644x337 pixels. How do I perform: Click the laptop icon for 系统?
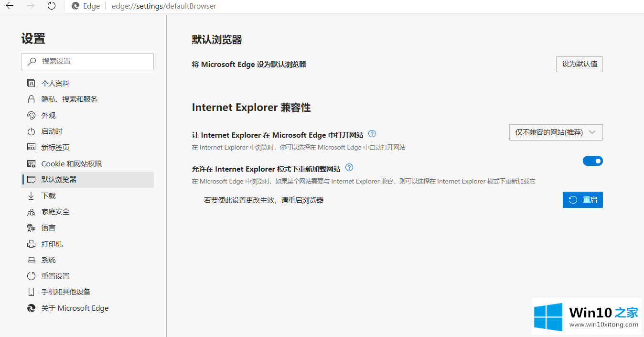31,260
